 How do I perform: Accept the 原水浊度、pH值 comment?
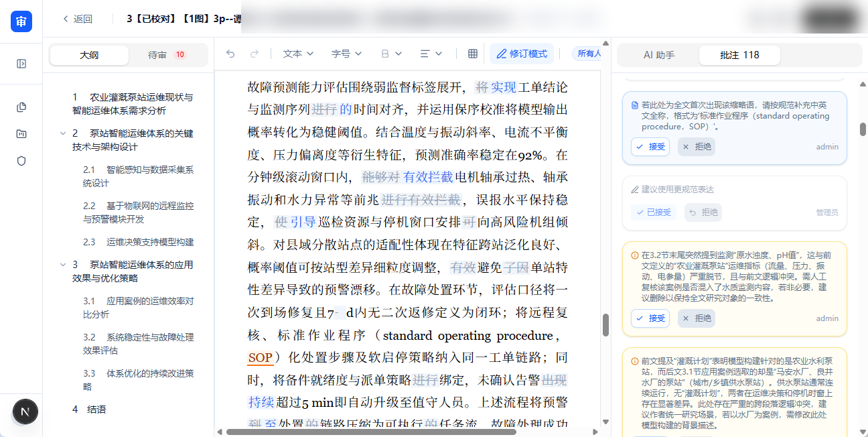[650, 318]
